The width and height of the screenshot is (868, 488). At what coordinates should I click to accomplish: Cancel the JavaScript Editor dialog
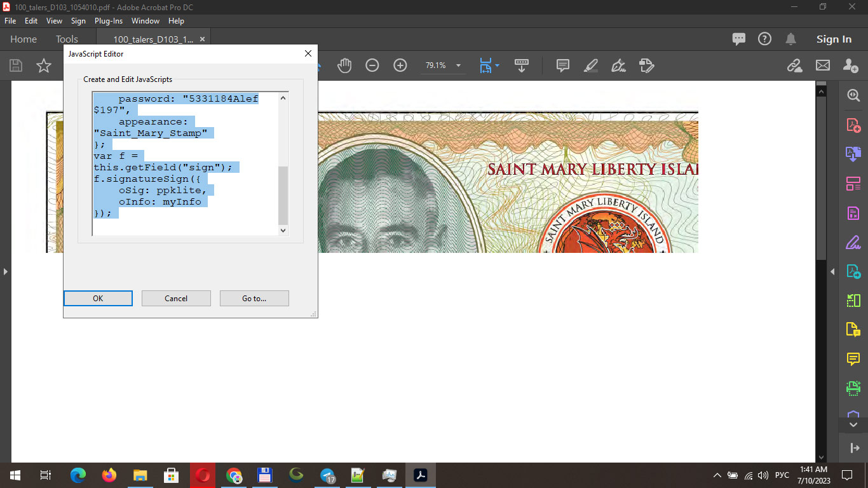(176, 298)
